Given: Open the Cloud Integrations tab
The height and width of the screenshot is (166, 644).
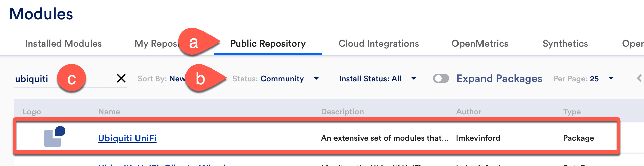Looking at the screenshot, I should tap(378, 44).
